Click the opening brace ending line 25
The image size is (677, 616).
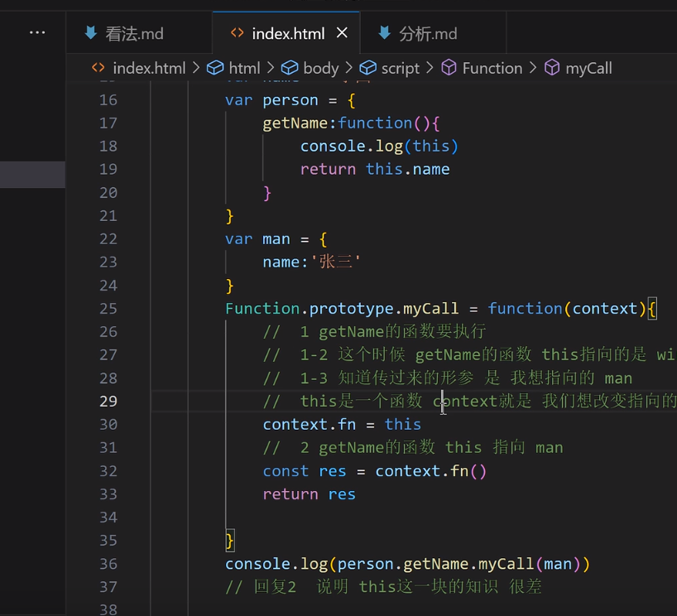click(x=651, y=309)
